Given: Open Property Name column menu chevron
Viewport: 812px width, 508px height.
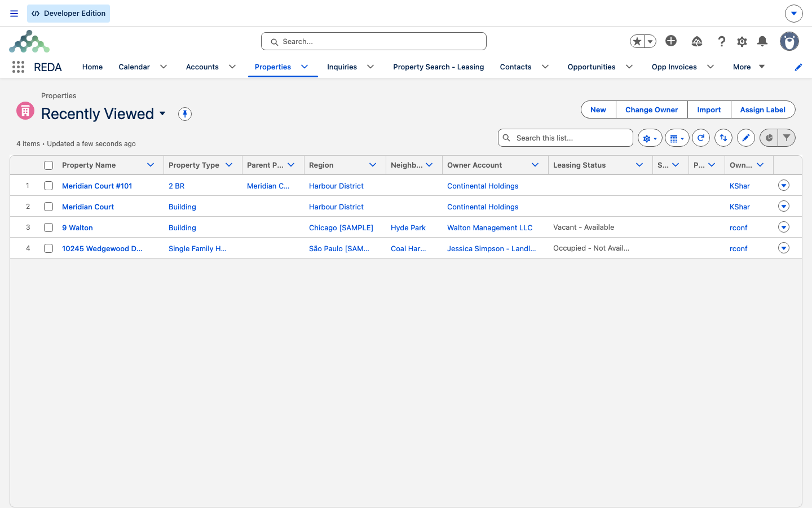Looking at the screenshot, I should coord(151,165).
